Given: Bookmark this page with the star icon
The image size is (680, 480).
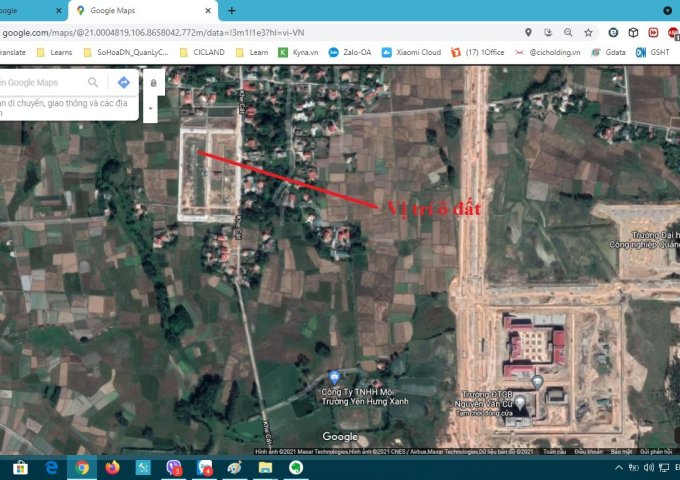Looking at the screenshot, I should click(x=588, y=32).
